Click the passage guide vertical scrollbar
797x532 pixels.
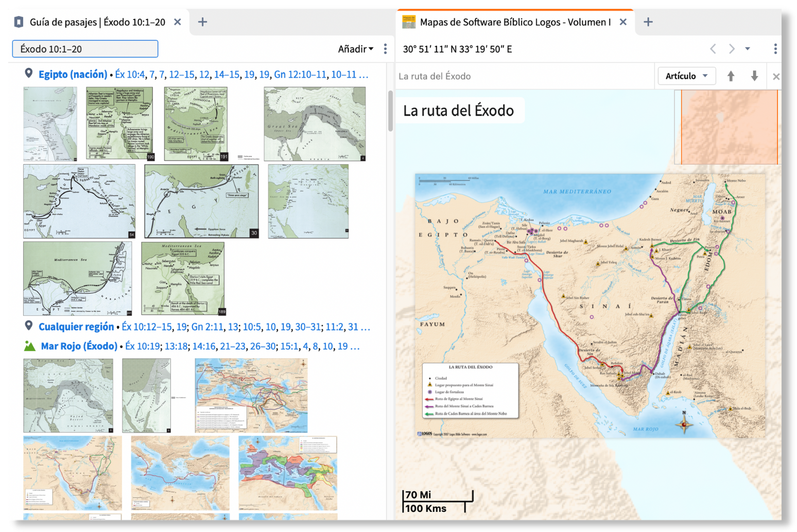coord(390,111)
